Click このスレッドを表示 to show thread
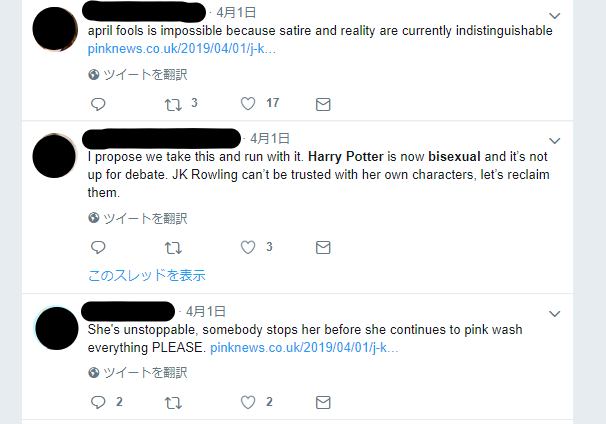606x424 pixels. click(146, 275)
